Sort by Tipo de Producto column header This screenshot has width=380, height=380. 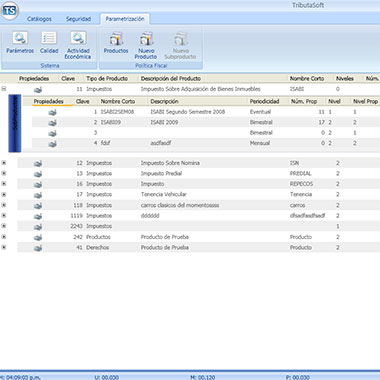pos(107,79)
